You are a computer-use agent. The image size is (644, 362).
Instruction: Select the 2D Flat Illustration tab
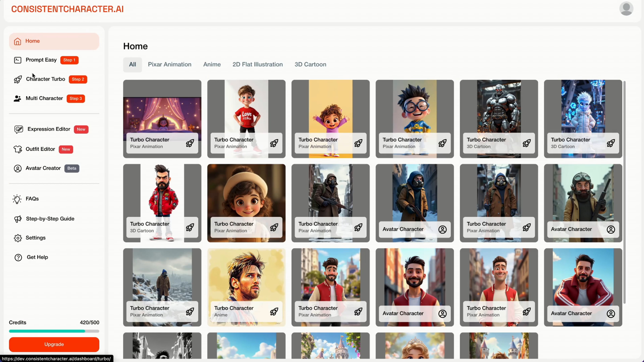point(257,65)
